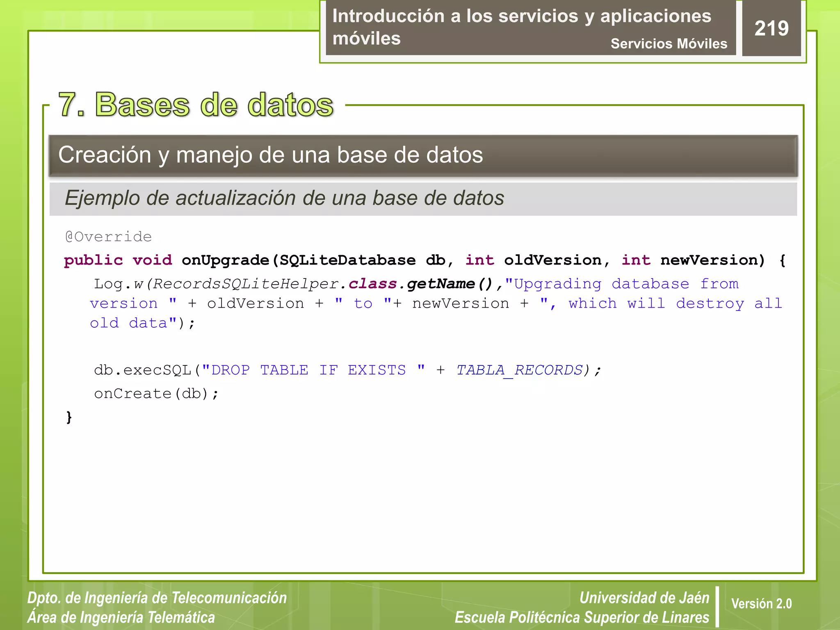Image resolution: width=840 pixels, height=630 pixels.
Task: Select 'Universidad de Jaén' footer text
Action: coord(644,598)
